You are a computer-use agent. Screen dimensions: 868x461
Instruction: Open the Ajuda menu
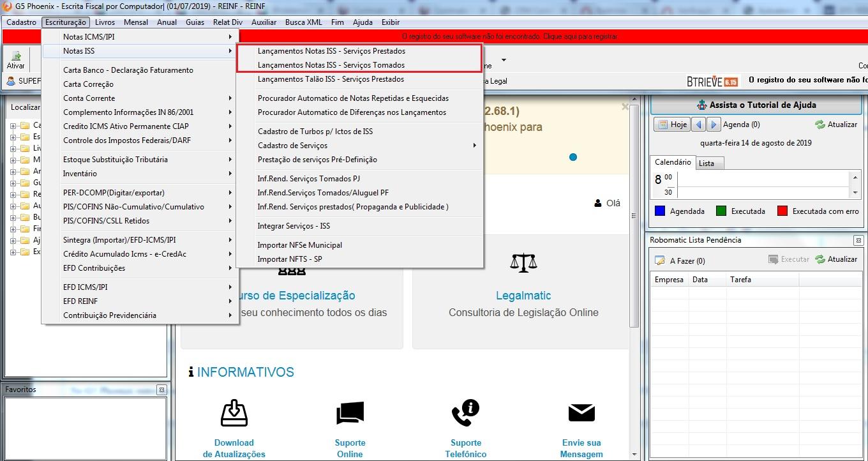(x=363, y=22)
